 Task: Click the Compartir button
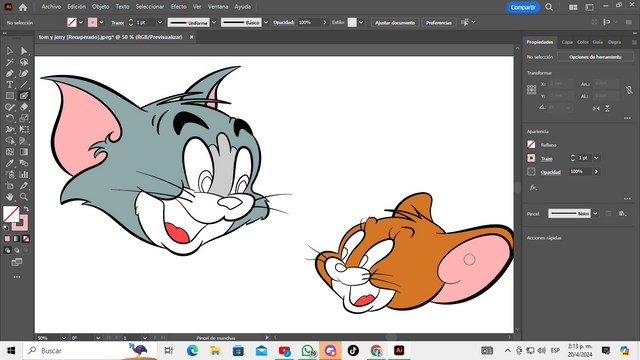[523, 7]
